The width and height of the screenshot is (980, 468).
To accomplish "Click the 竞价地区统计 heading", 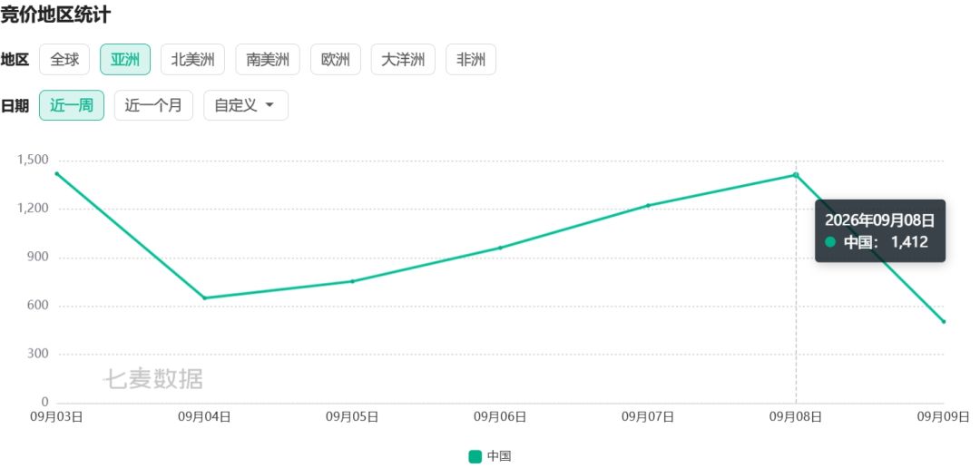I will 55,13.
